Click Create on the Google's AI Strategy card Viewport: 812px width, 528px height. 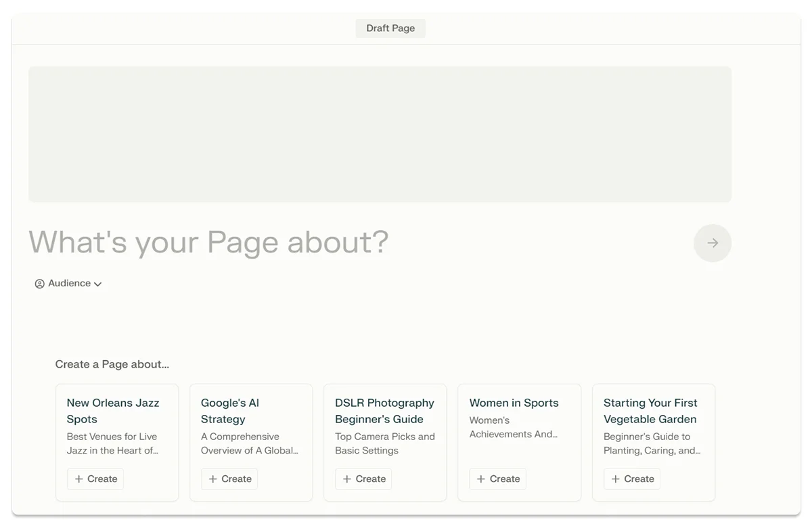229,479
